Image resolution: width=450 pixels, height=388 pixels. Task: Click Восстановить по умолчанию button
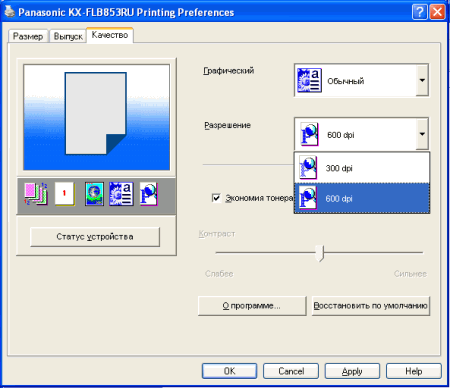[x=371, y=306]
